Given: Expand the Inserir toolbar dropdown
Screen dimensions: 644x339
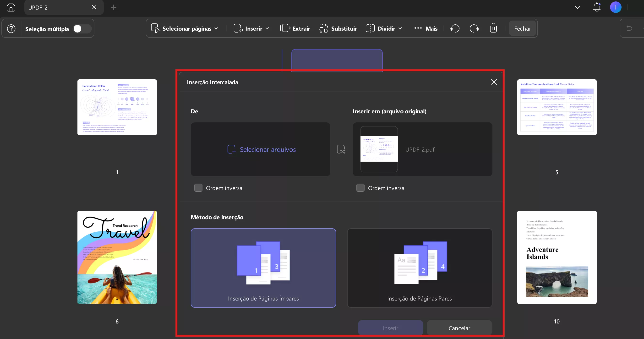Looking at the screenshot, I should (x=251, y=28).
